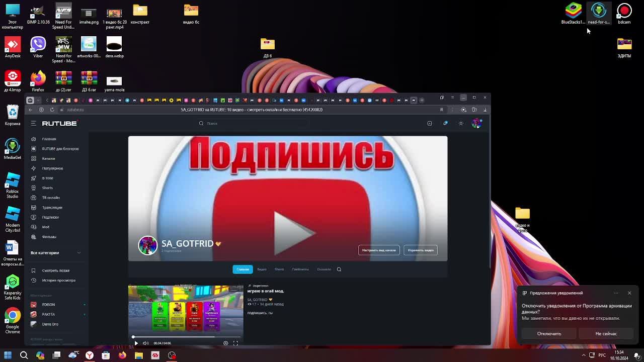
Task: Open the video player settings gear
Action: coord(225,343)
